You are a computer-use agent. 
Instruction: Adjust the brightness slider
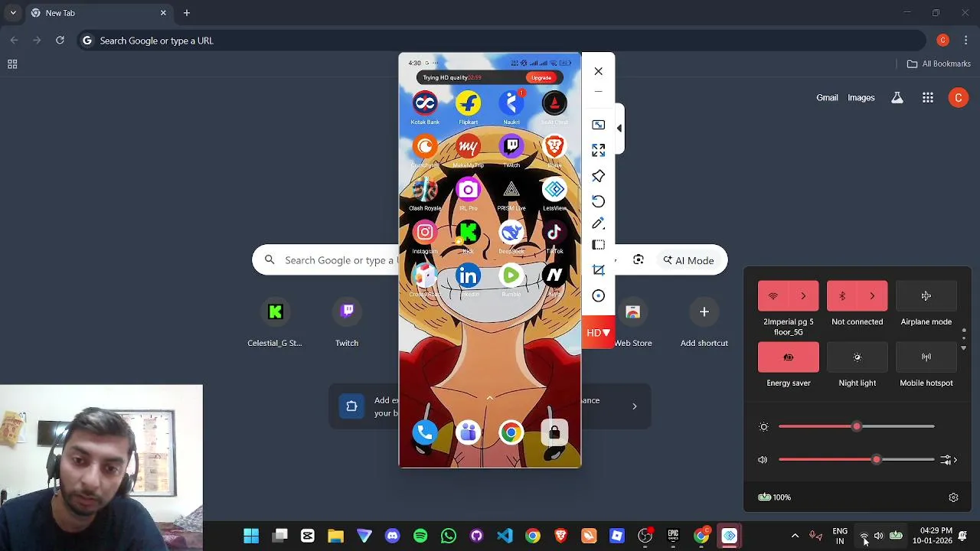pos(856,426)
